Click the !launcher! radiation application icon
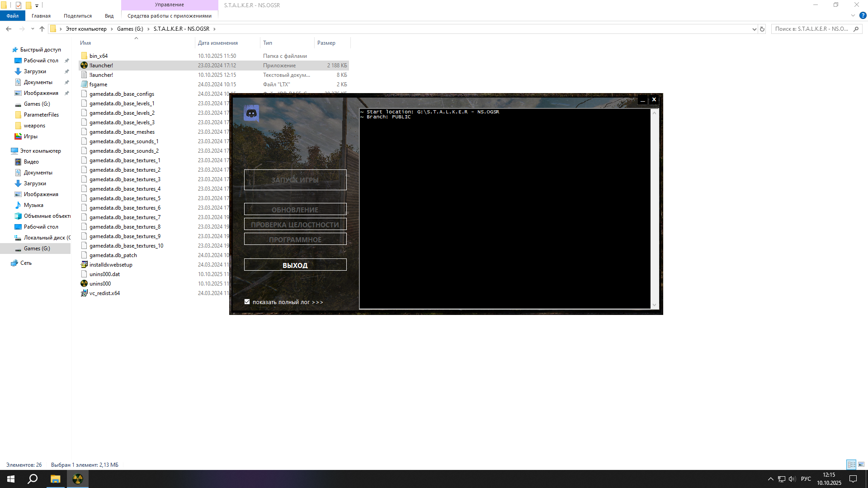The width and height of the screenshot is (868, 488). 84,66
